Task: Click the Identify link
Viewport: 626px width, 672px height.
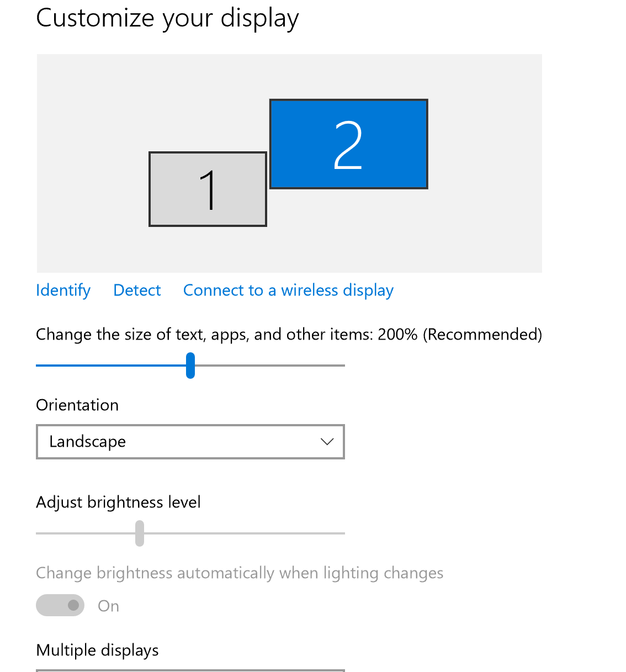Action: tap(63, 290)
